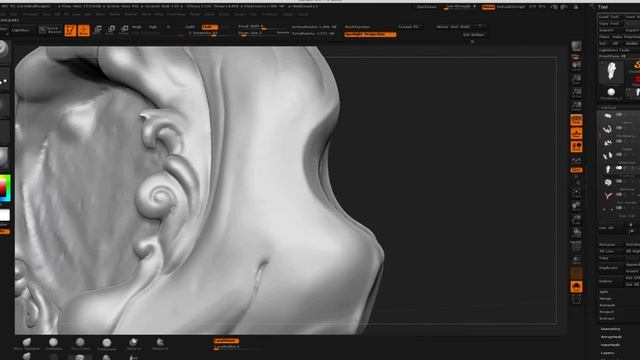Open the stroke type dots icon
Viewport: 640px width, 360px height.
tap(4, 80)
